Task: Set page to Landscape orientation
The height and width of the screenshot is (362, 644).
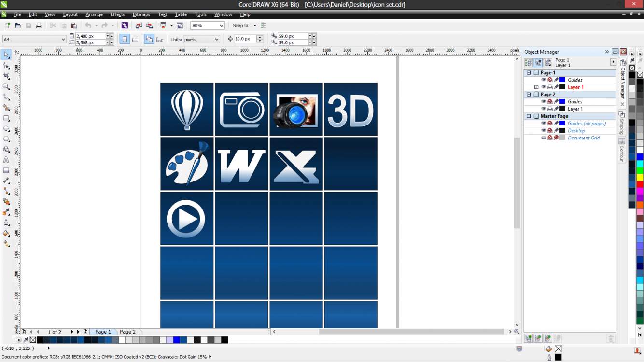Action: tap(135, 39)
